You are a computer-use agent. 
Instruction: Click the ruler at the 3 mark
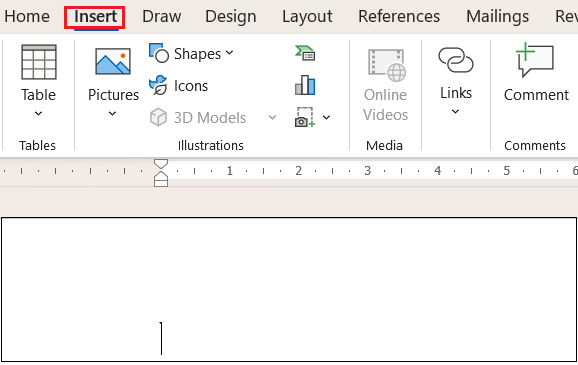(x=368, y=171)
